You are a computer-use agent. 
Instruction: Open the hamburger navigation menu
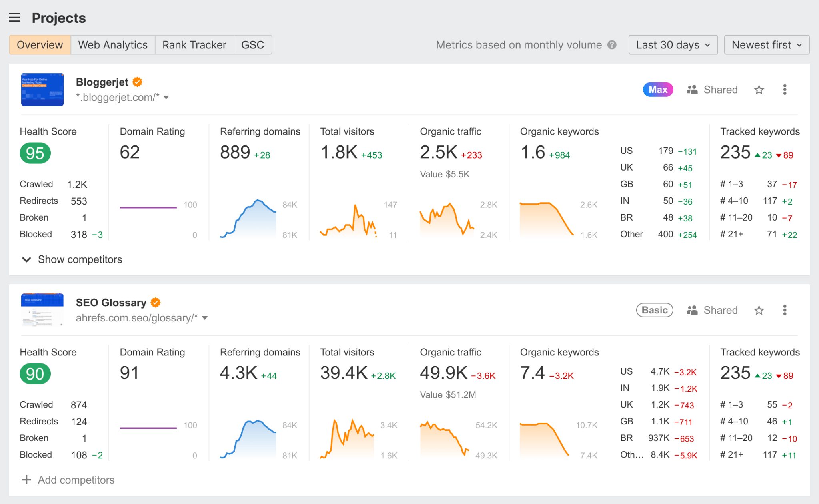tap(14, 18)
